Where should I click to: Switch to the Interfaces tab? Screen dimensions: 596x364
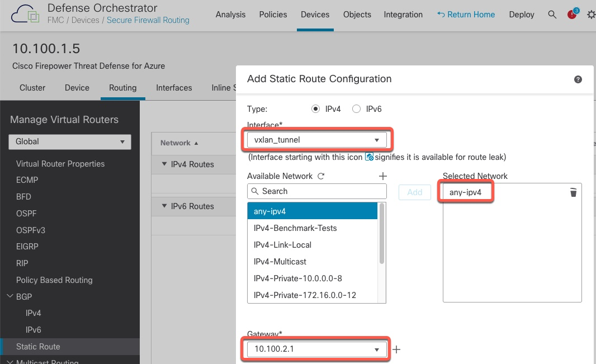174,88
